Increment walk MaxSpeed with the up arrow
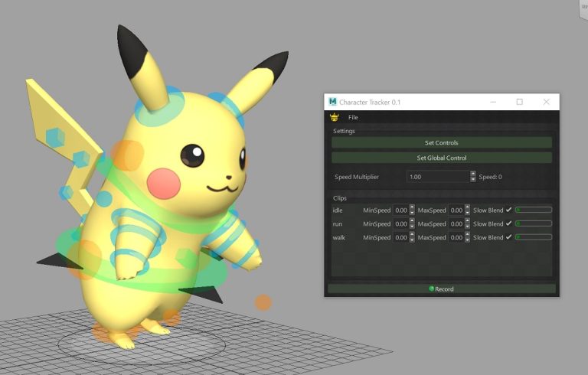The width and height of the screenshot is (588, 375). coord(467,235)
